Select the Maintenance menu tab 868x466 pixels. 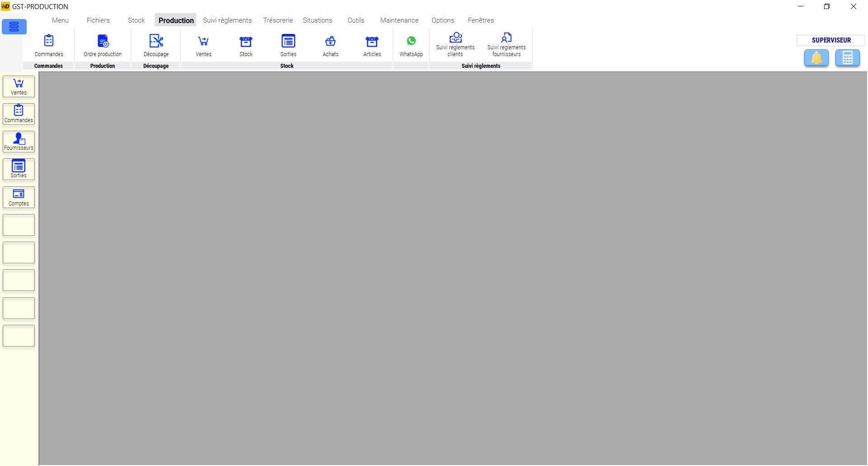tap(399, 20)
